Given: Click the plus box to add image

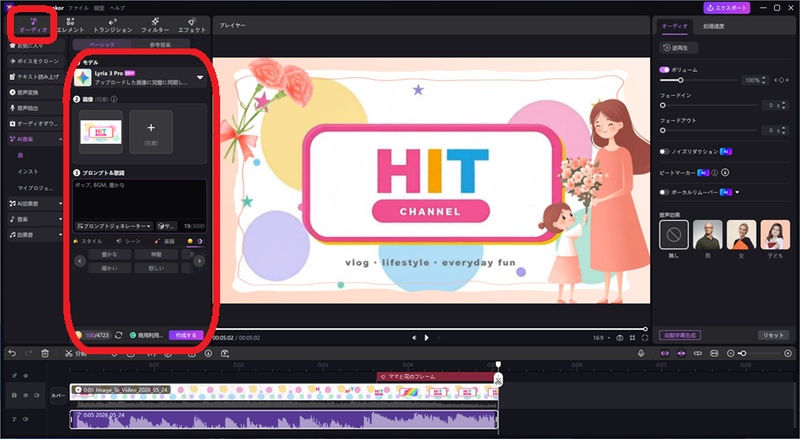Looking at the screenshot, I should [x=151, y=132].
